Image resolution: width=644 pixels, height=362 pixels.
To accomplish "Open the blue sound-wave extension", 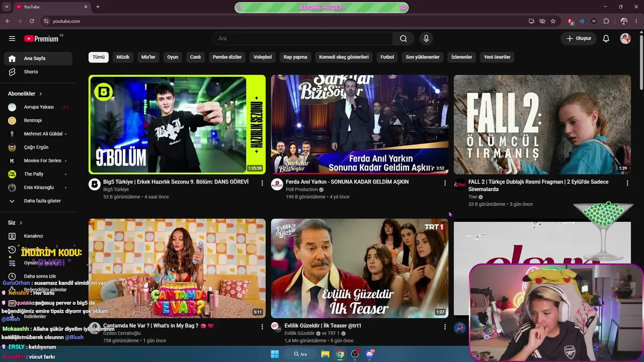I will tap(582, 21).
